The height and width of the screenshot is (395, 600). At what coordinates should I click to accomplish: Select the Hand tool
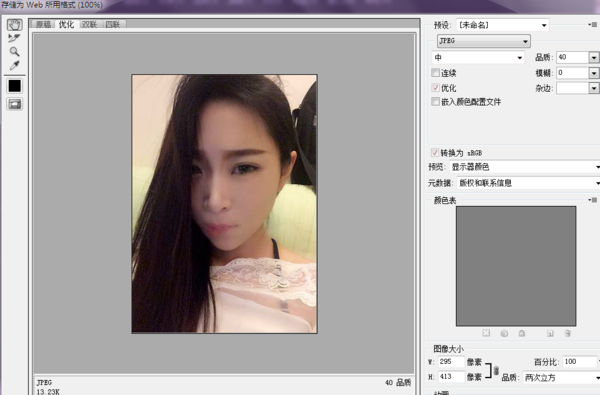click(15, 25)
